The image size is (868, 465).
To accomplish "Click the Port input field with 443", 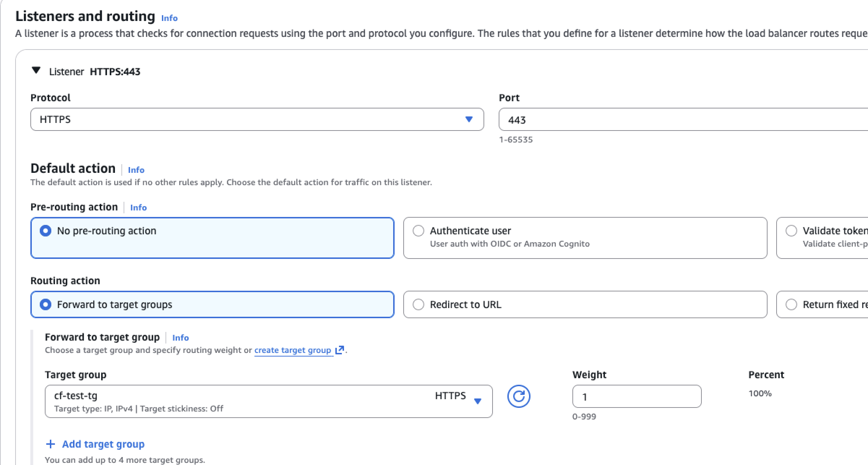I will pos(683,119).
